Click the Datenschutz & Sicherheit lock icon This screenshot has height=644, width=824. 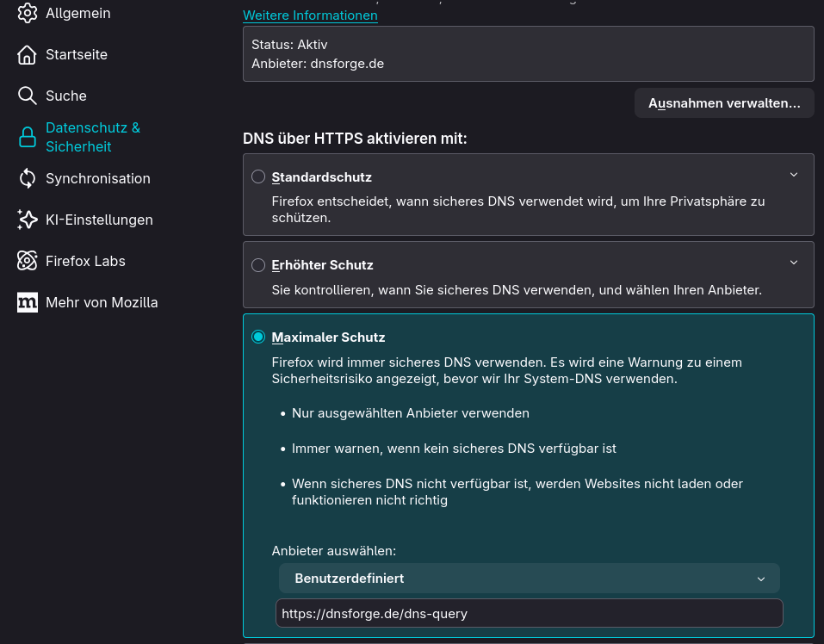pyautogui.click(x=28, y=137)
